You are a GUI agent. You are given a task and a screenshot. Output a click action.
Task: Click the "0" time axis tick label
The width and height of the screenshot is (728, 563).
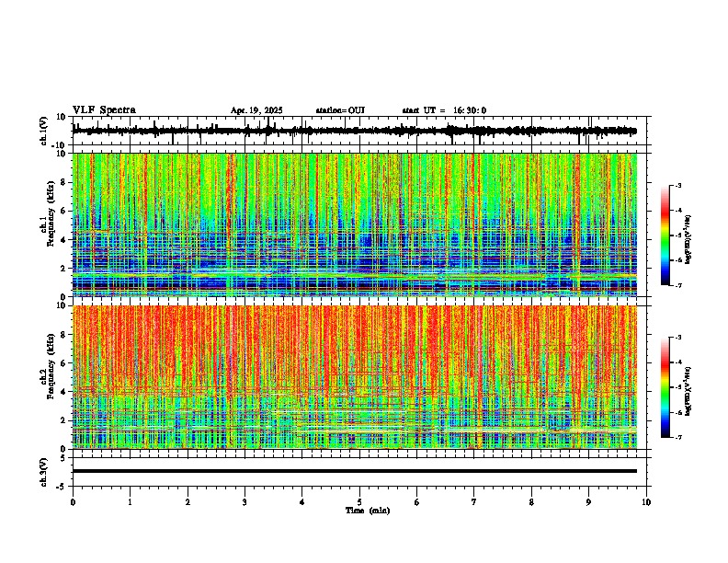click(73, 502)
